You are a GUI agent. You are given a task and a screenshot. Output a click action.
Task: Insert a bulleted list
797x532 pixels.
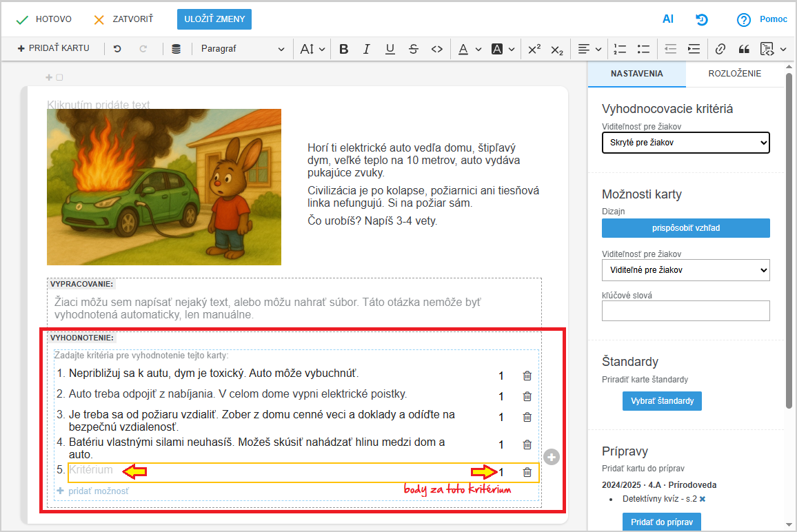[643, 49]
